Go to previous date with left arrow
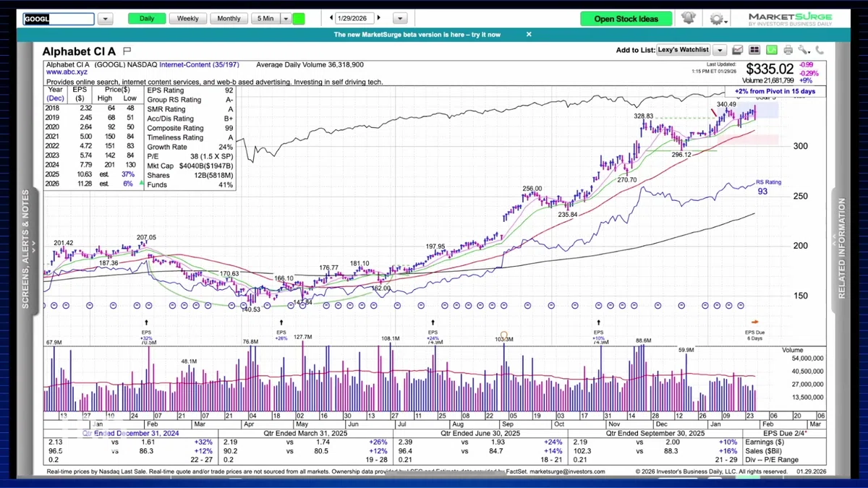Screen dimensions: 868x488 pyautogui.click(x=331, y=17)
